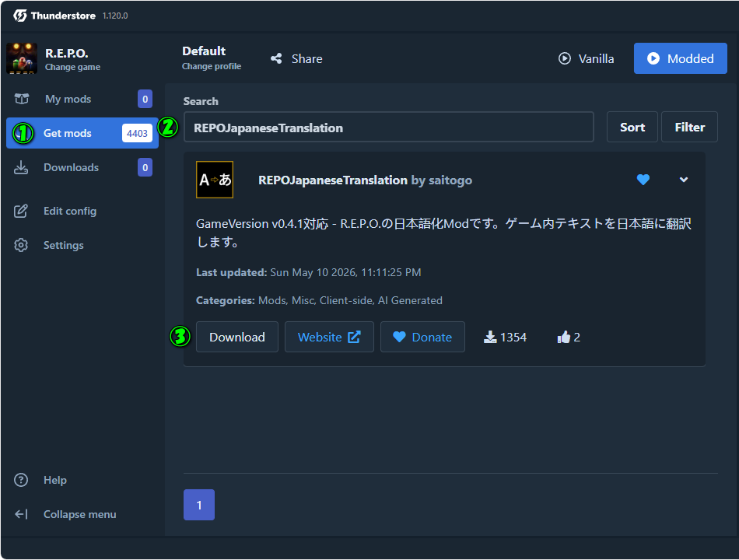Click Collapse menu label

79,514
